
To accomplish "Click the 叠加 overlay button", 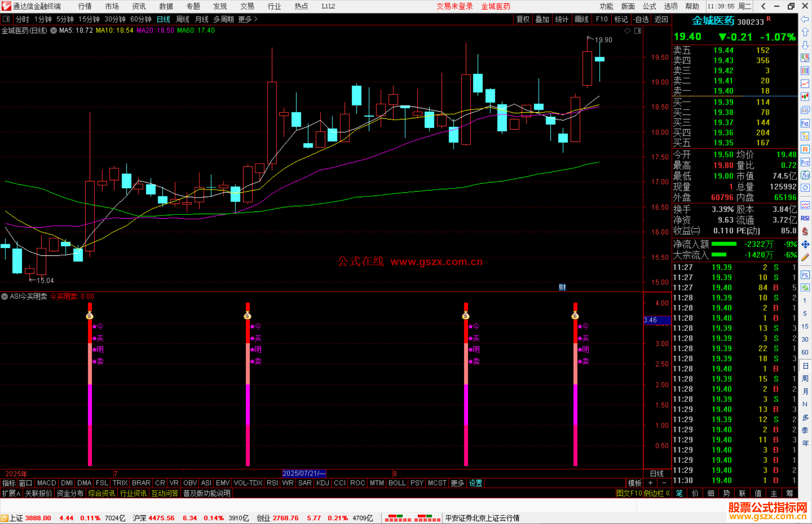I will [x=542, y=19].
